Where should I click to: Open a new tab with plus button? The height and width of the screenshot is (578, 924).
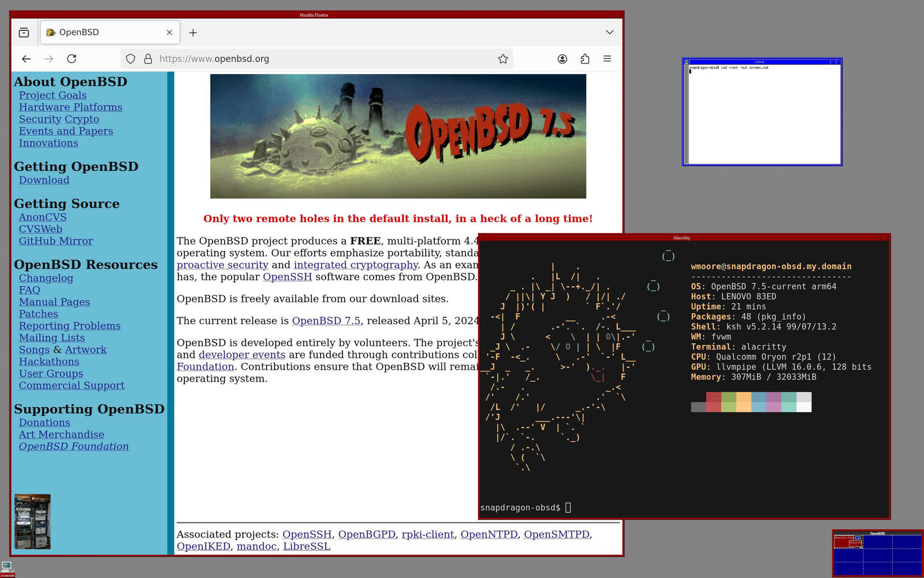pos(193,33)
